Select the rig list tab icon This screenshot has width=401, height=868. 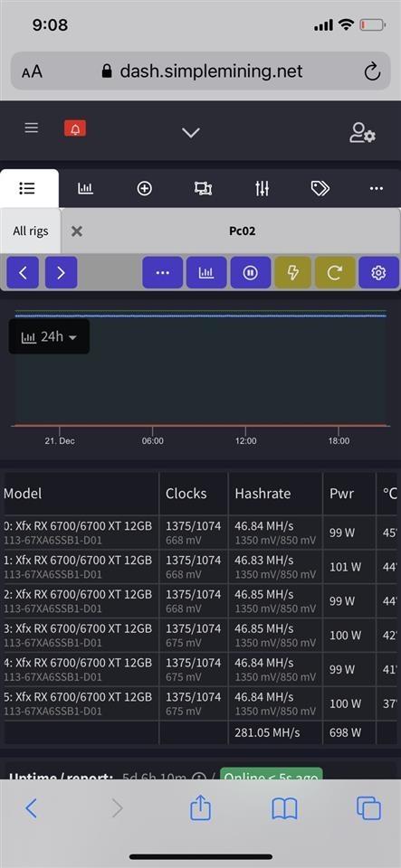(x=27, y=189)
